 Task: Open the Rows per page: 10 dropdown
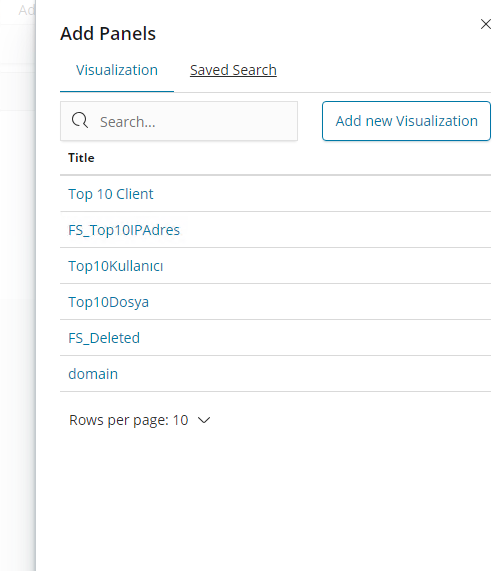click(140, 420)
